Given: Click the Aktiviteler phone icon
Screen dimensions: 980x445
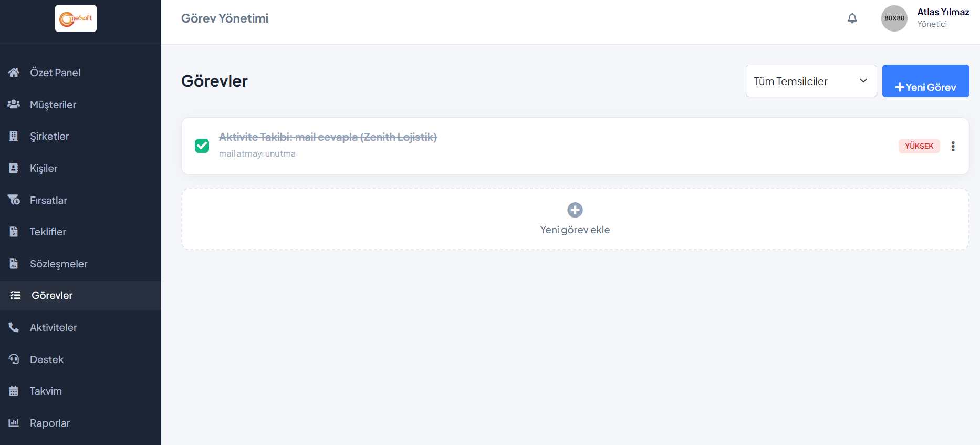Looking at the screenshot, I should 14,327.
